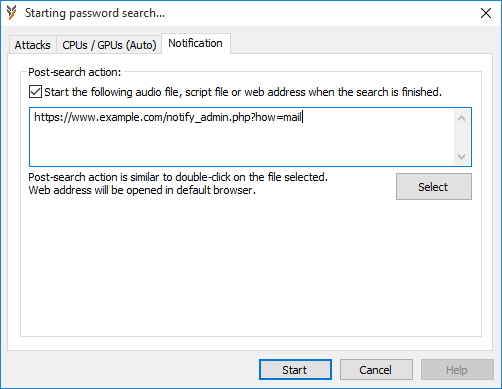Start the password search
Screen dimensions: 502x389
pos(295,370)
